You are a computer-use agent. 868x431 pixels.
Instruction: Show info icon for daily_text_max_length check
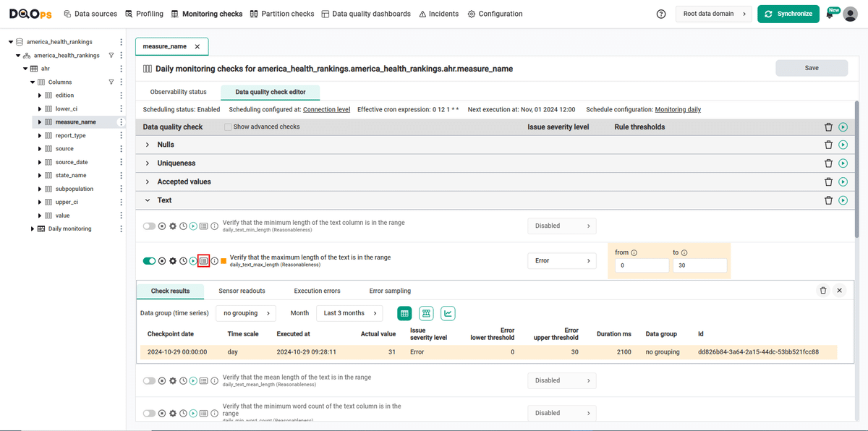pos(215,261)
